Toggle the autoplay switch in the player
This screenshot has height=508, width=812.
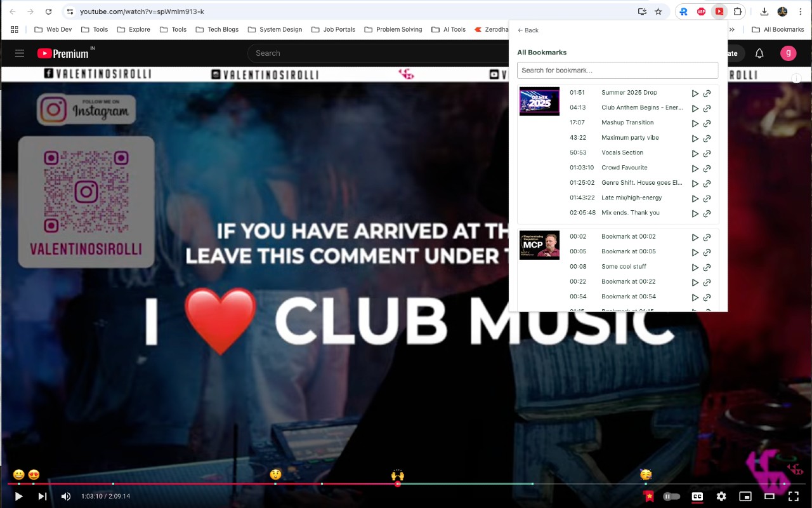[x=671, y=496]
